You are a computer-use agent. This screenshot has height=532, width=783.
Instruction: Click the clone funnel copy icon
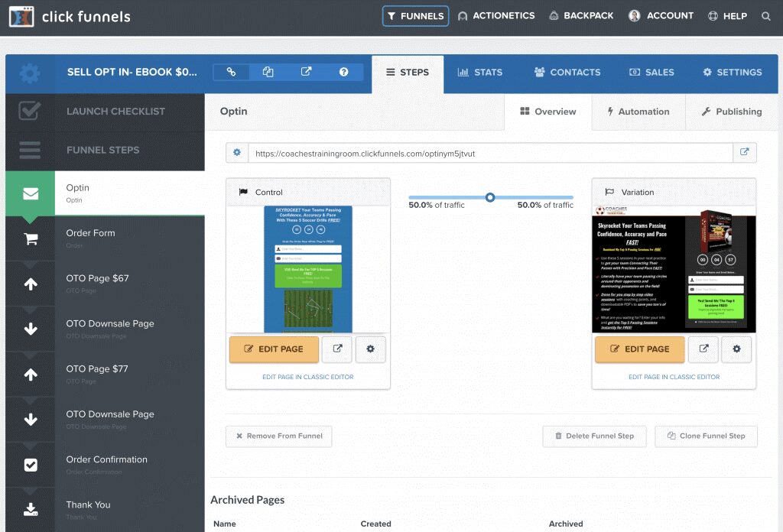click(x=268, y=72)
